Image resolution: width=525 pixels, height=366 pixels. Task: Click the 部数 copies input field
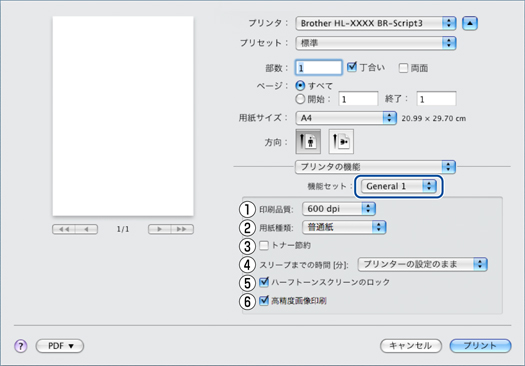[x=318, y=68]
